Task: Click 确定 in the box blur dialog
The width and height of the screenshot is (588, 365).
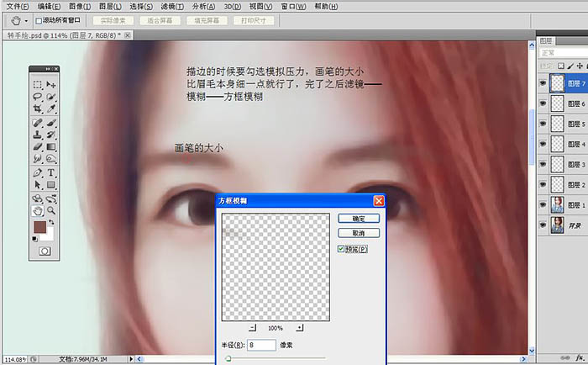Action: [x=359, y=218]
